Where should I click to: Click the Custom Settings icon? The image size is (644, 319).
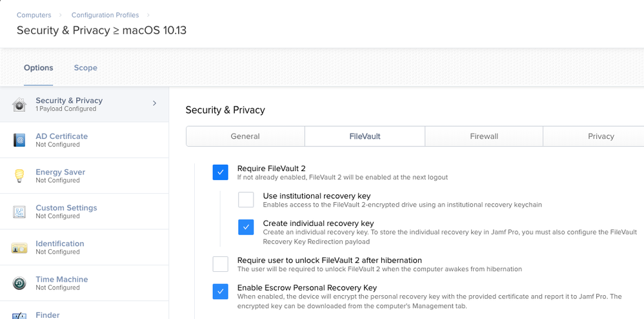19,212
